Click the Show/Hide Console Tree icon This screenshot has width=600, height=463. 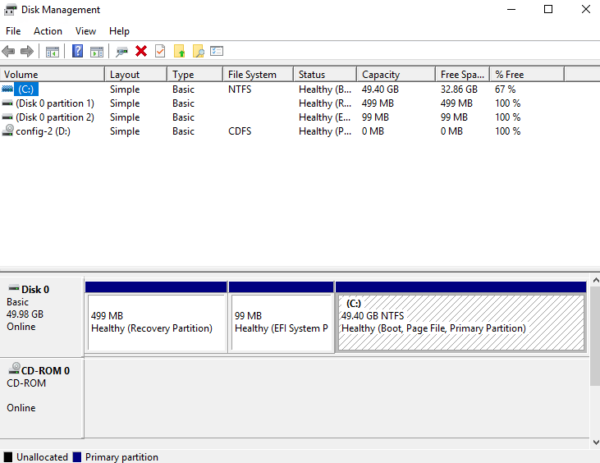pos(52,51)
